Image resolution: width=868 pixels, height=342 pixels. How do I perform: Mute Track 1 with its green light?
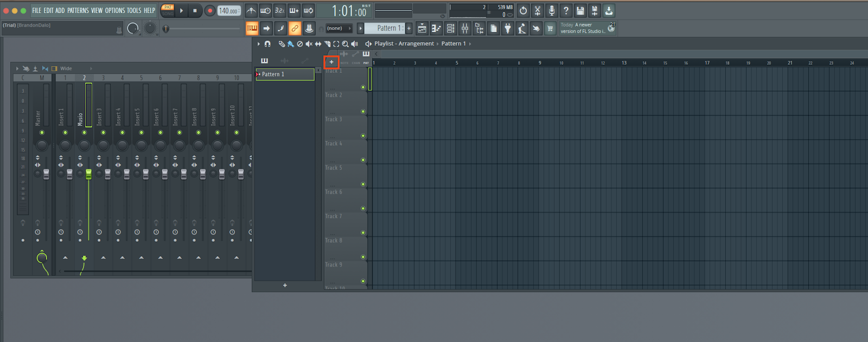[x=363, y=87]
